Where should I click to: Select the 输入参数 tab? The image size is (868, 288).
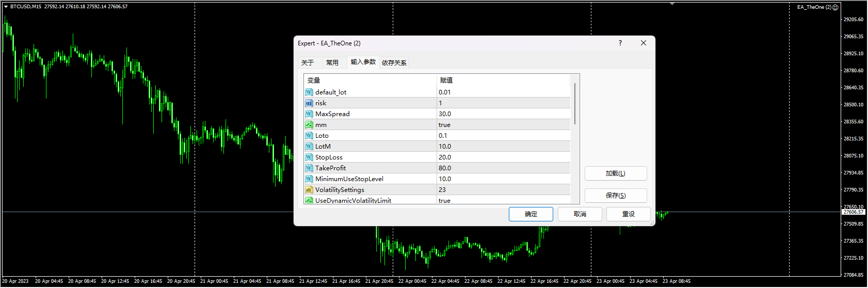pos(363,62)
